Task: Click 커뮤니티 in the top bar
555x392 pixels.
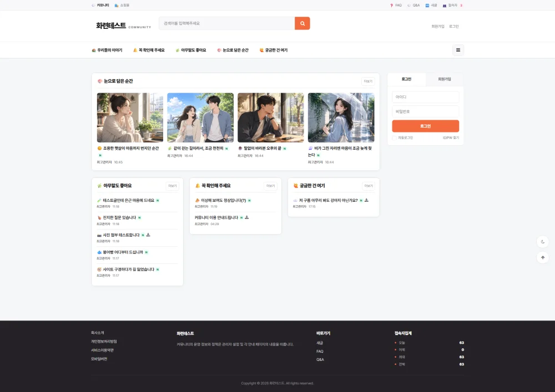Action: (100, 6)
